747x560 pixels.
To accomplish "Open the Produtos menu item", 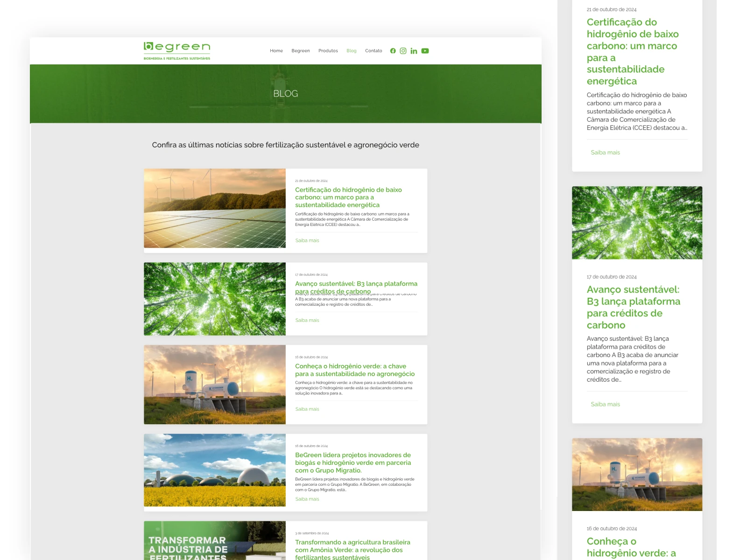I will 328,51.
